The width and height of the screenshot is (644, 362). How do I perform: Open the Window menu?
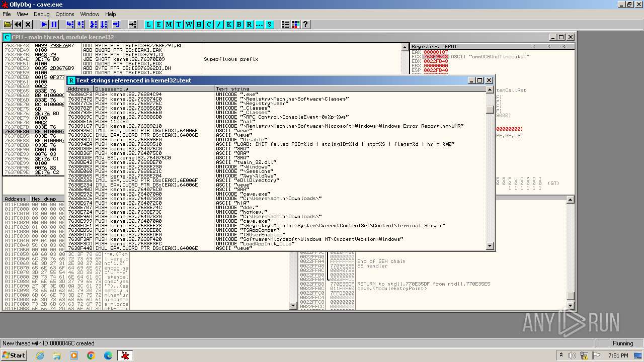coord(90,14)
